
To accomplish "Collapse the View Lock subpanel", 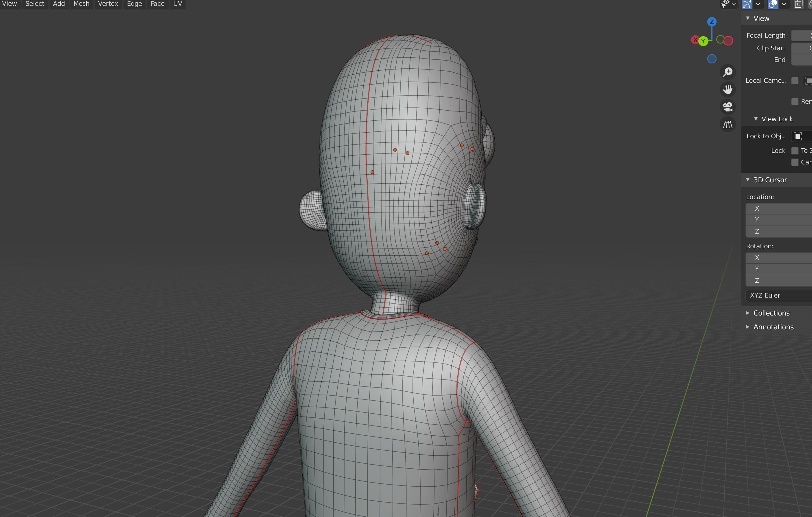I will click(756, 119).
